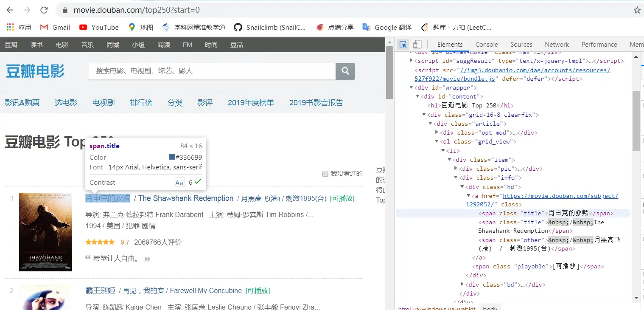Click the Shawshank Redemption poster thumbnail
The image size is (644, 310).
coord(45,232)
